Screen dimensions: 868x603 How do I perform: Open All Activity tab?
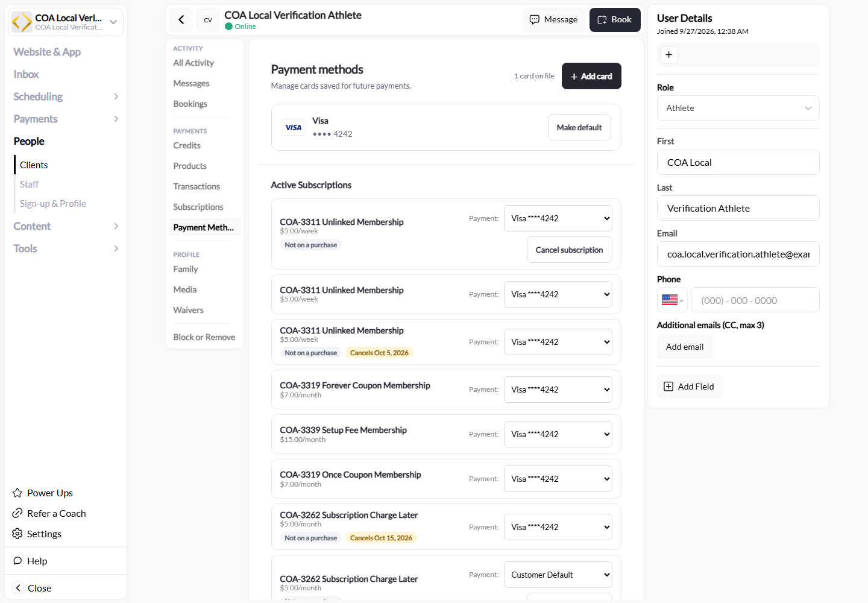point(193,63)
